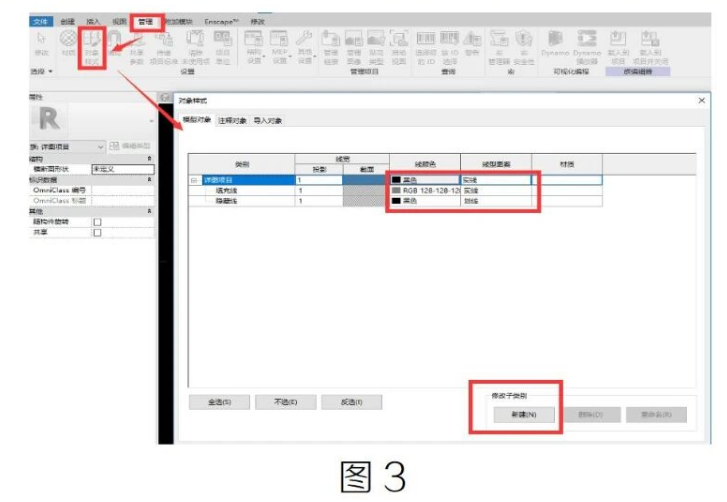
Task: Open the 详图项目 family type selector
Action: (x=67, y=146)
